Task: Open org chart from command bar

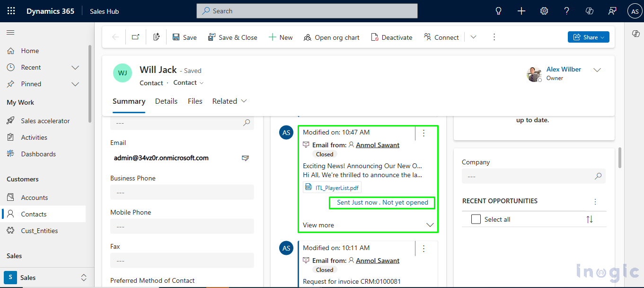Action: pos(332,37)
